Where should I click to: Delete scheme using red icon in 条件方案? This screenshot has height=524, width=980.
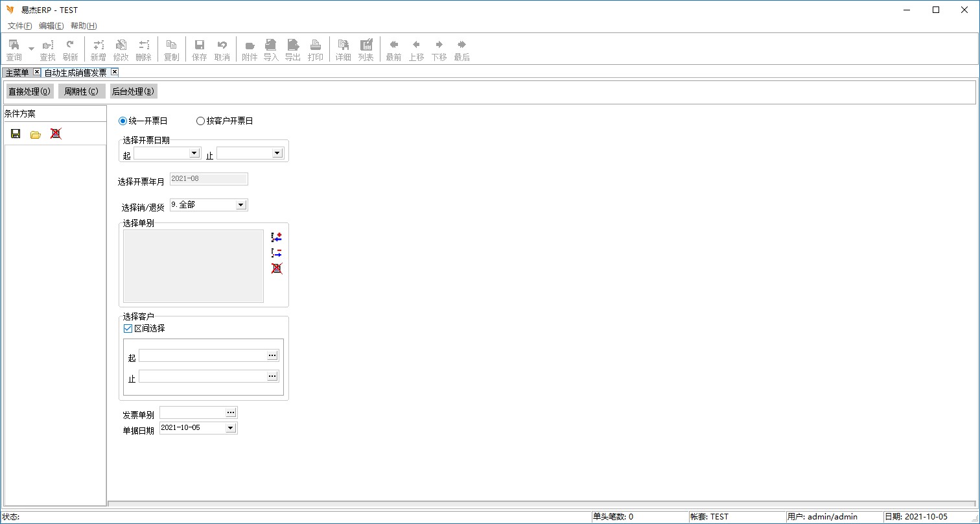56,134
